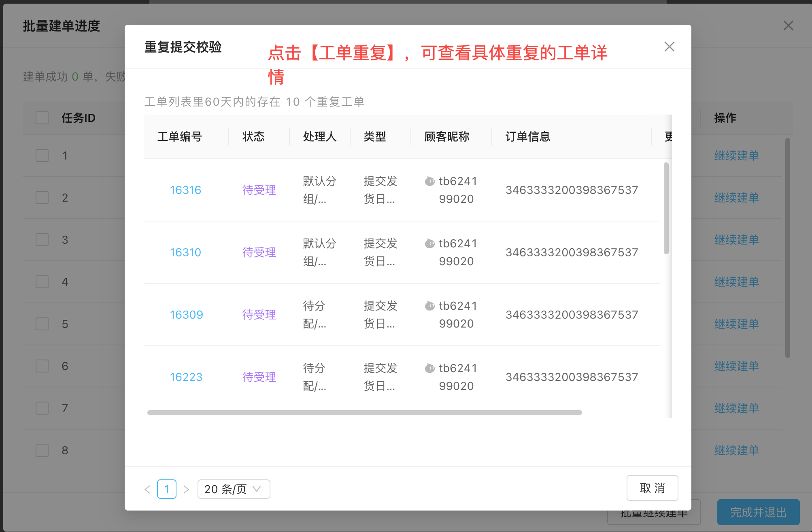Viewport: 812px width, 532px height.
Task: Check the checkbox for task 2
Action: [x=42, y=198]
